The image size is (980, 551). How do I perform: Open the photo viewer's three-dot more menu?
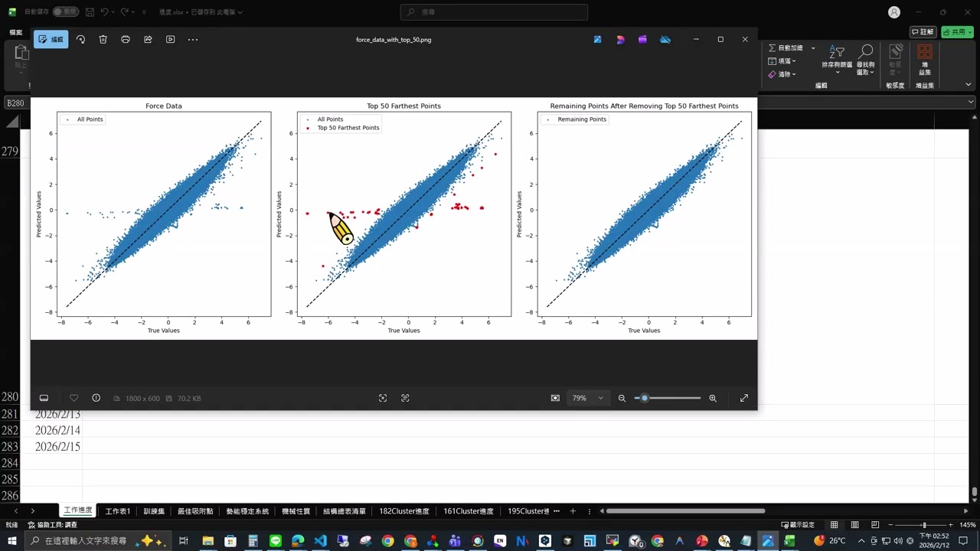[x=193, y=39]
